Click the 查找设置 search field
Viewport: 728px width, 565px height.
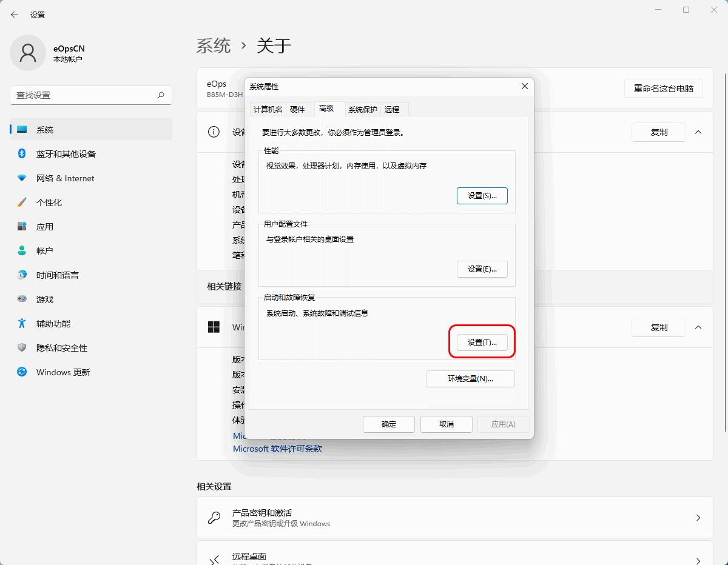[90, 95]
